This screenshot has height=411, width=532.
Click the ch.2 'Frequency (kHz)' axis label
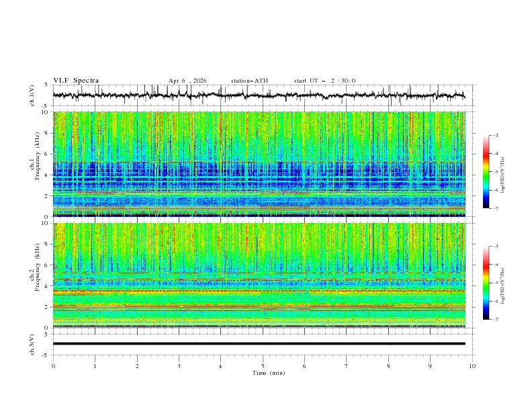37,267
